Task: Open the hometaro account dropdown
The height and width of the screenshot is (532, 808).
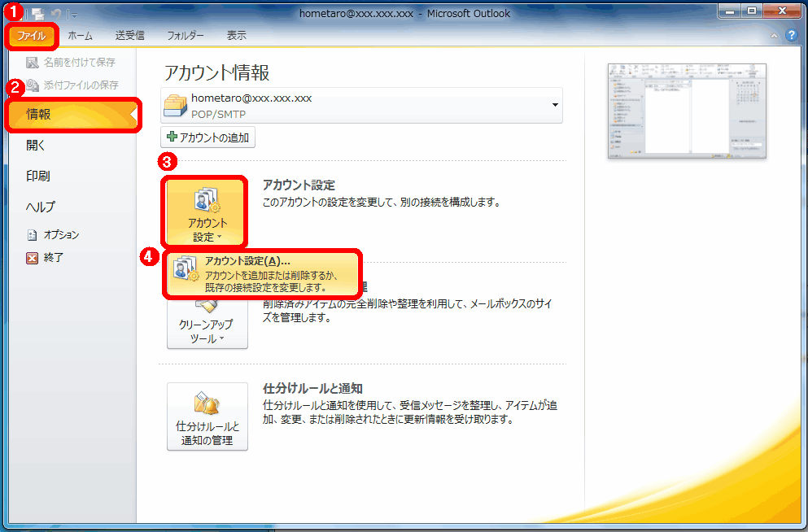Action: click(x=555, y=105)
